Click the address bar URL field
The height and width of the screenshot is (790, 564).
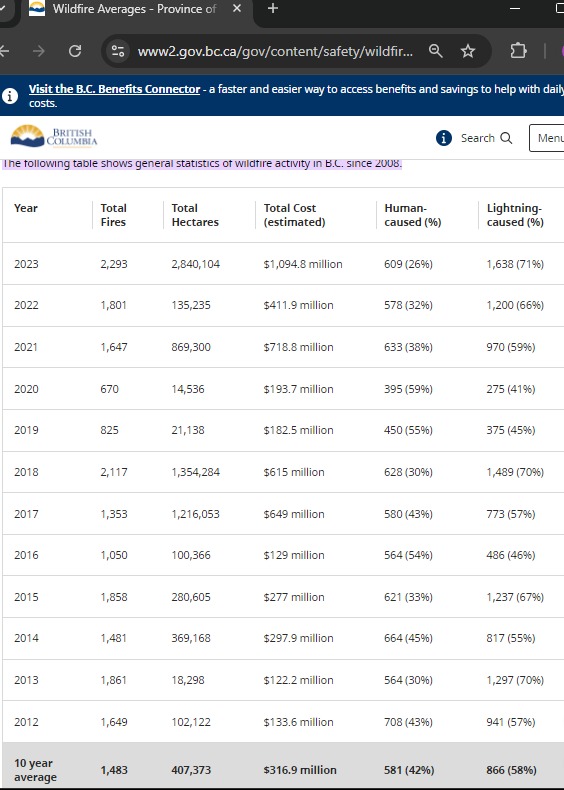click(275, 51)
